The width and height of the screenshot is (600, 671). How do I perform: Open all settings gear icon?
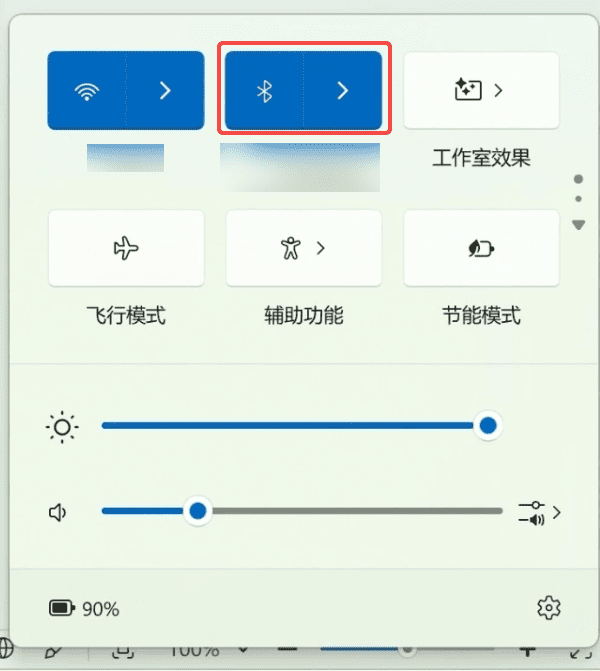(549, 608)
